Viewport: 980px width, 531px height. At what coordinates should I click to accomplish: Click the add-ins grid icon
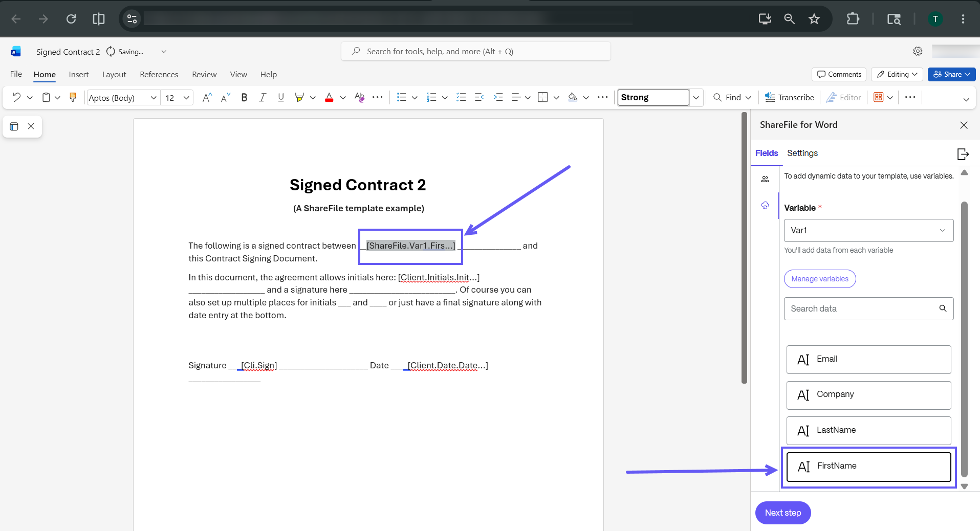coord(879,97)
